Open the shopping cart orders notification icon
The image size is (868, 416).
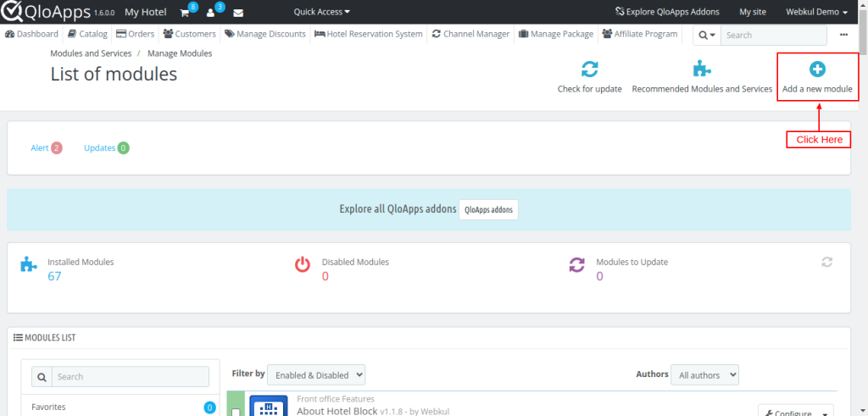185,12
